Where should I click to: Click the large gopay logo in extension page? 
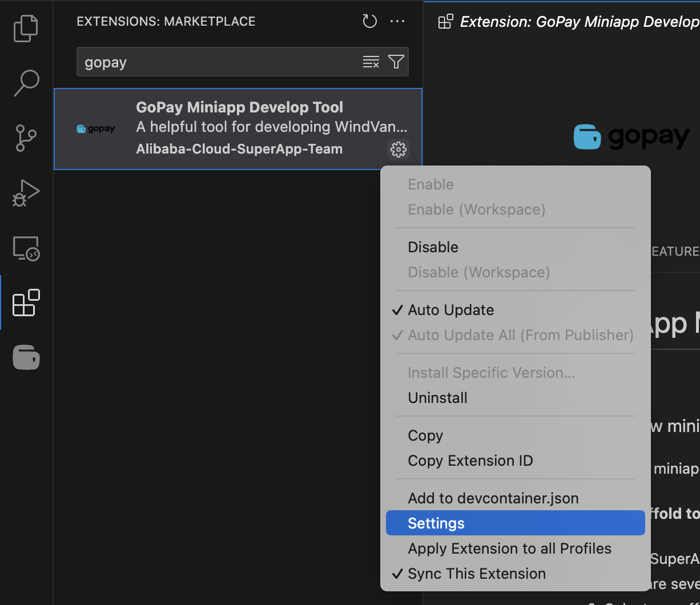(x=632, y=137)
